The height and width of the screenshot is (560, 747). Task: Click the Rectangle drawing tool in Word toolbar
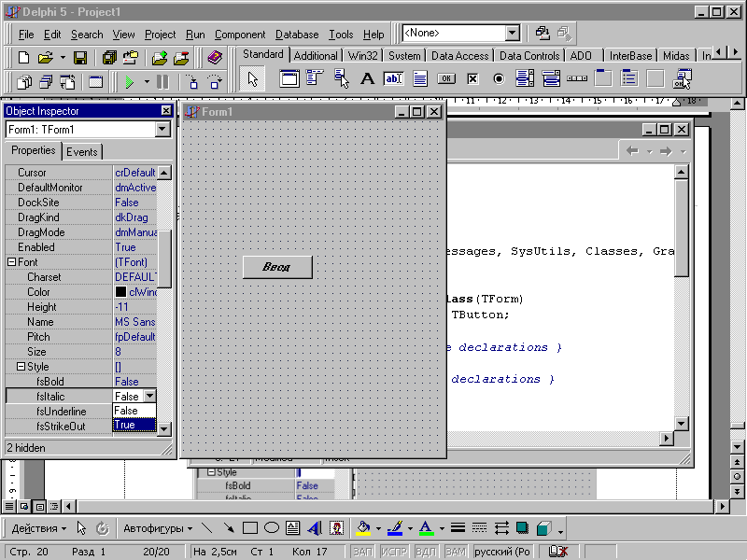[250, 528]
